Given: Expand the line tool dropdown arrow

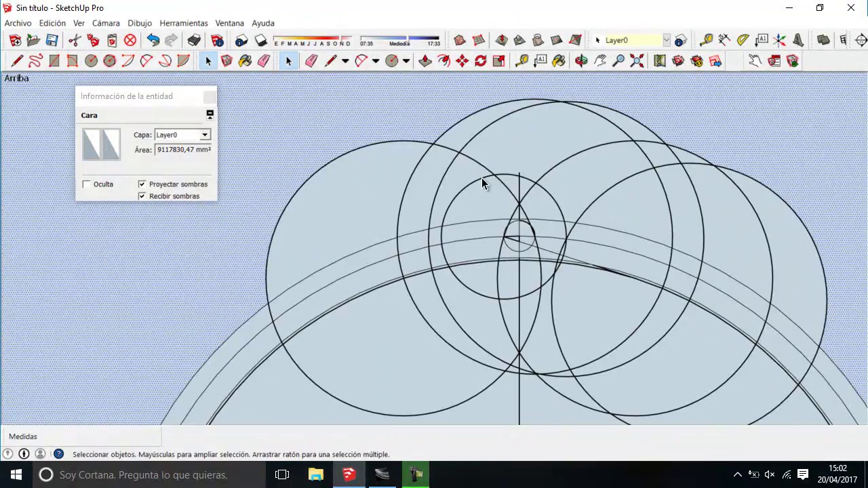Looking at the screenshot, I should [345, 61].
